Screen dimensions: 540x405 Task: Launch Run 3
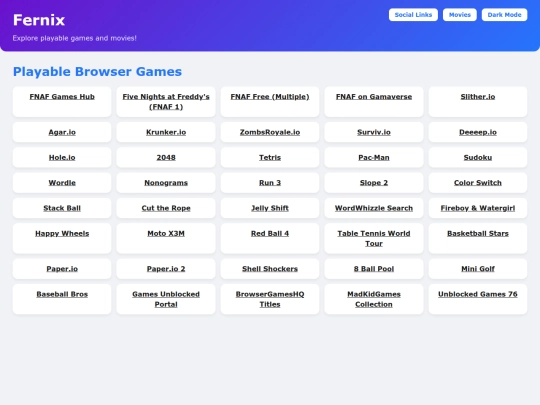click(x=270, y=183)
